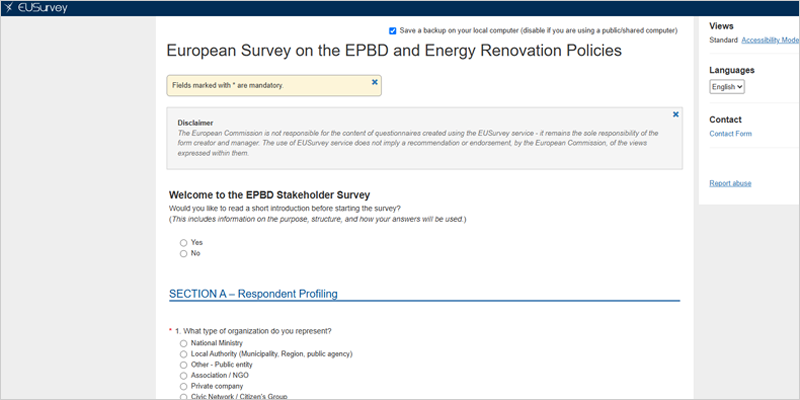The height and width of the screenshot is (400, 800).
Task: Click the Report abuse link
Action: tap(730, 183)
